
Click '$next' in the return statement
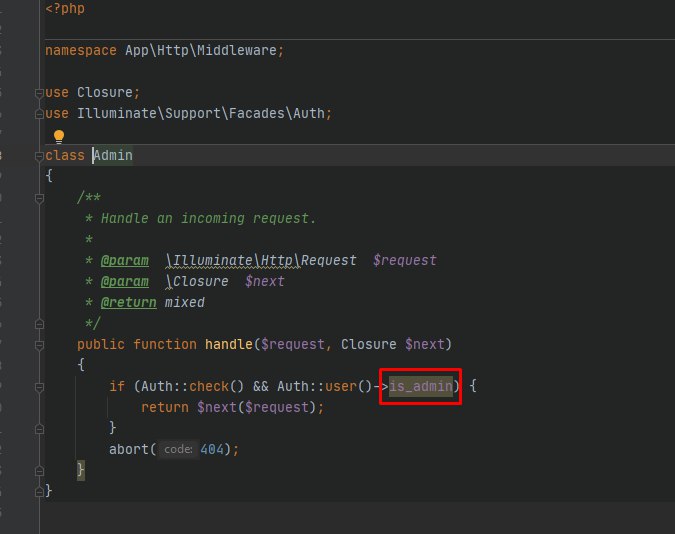(217, 407)
